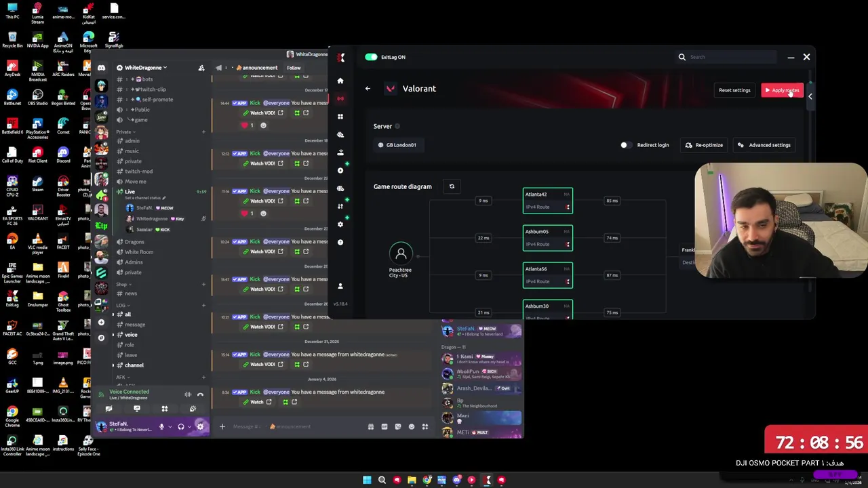Open the admin channel in Discord

click(x=132, y=141)
